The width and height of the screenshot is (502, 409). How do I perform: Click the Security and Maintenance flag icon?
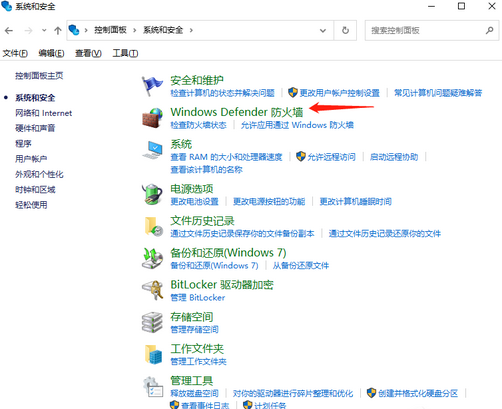[x=152, y=86]
